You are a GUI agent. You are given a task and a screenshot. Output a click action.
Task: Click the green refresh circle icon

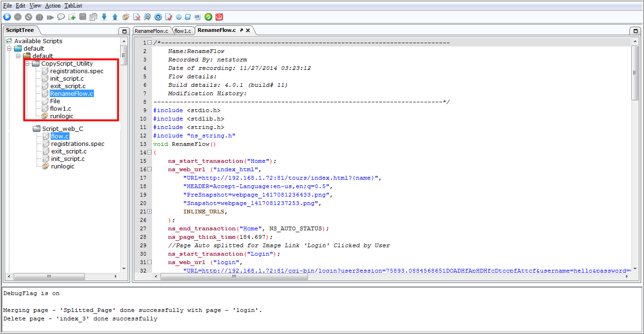pos(208,17)
